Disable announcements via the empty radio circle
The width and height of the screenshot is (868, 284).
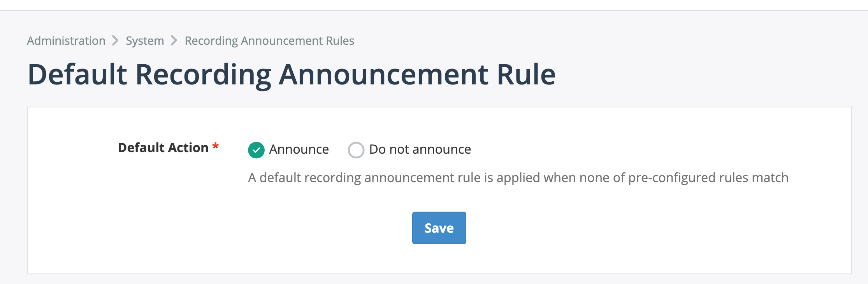[x=356, y=150]
